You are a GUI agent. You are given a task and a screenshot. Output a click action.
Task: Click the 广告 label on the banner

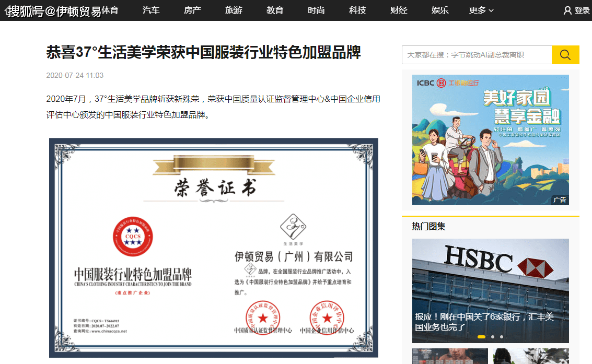coord(560,200)
